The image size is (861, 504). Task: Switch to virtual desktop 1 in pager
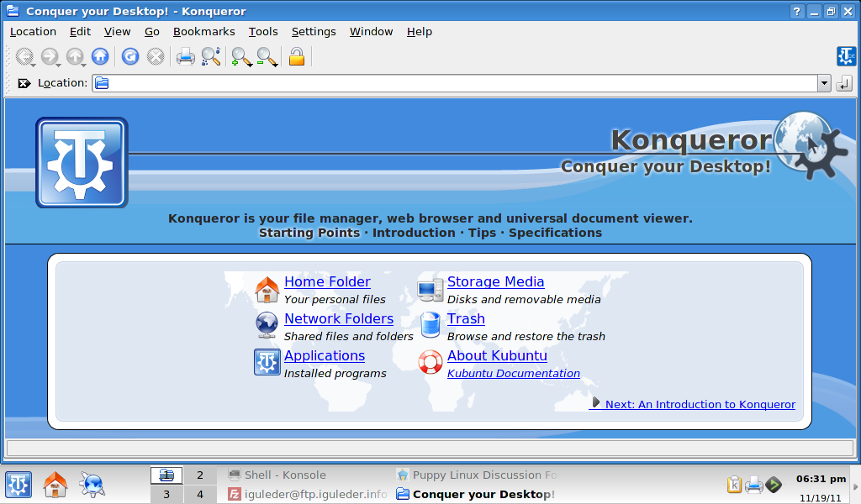click(x=166, y=475)
